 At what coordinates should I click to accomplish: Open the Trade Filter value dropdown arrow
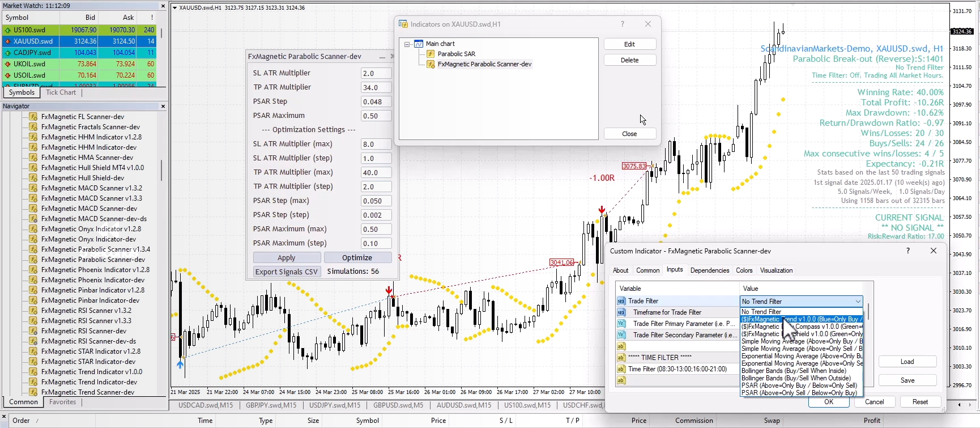858,302
